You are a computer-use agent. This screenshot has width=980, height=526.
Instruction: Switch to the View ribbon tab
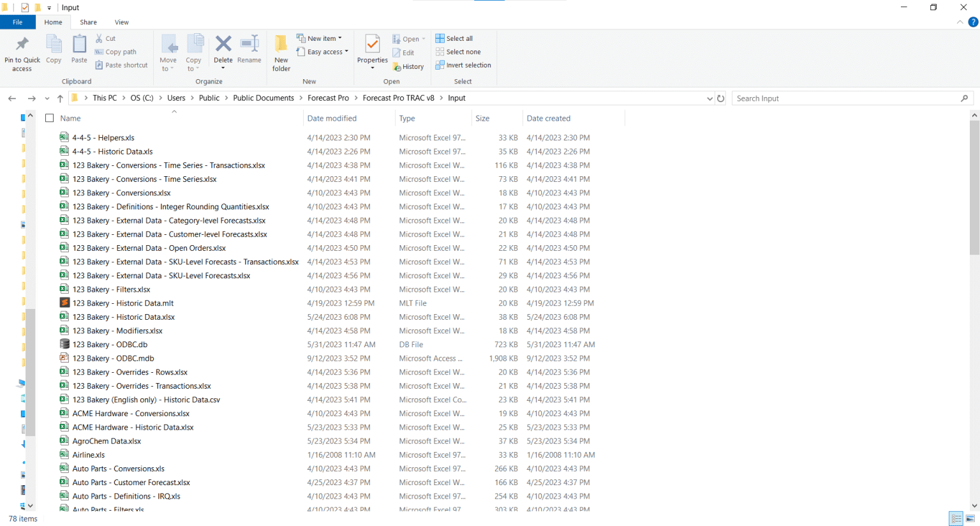[121, 22]
